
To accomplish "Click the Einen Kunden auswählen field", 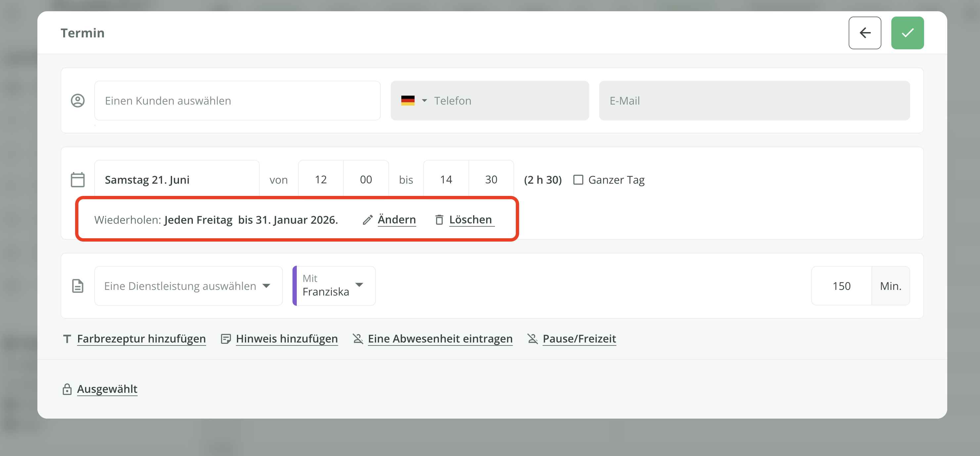I will (237, 101).
